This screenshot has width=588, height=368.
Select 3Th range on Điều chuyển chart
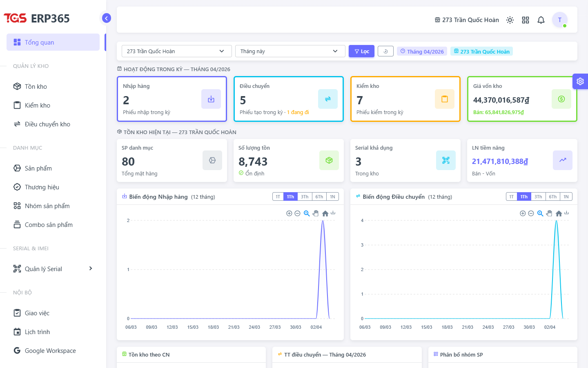coord(538,197)
